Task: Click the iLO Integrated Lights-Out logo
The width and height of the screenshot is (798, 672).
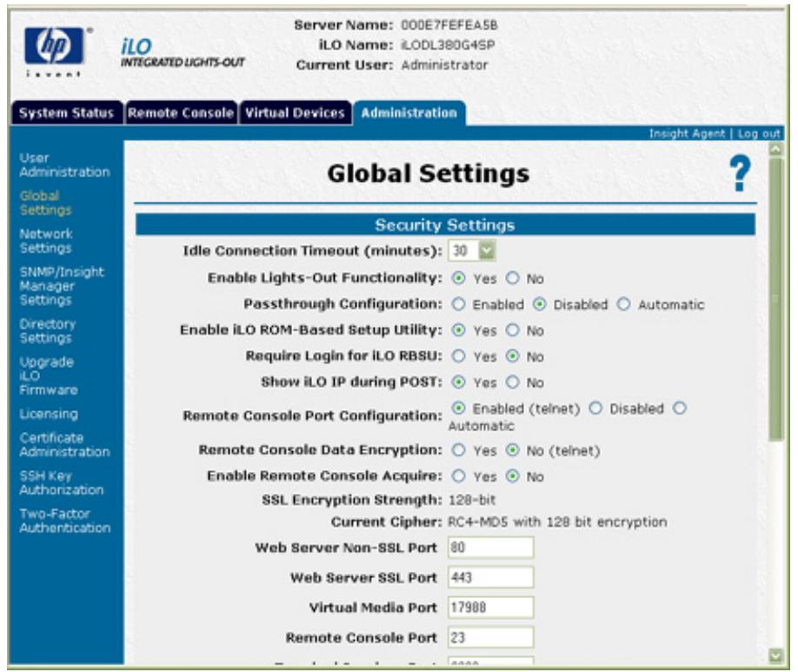Action: (x=183, y=53)
